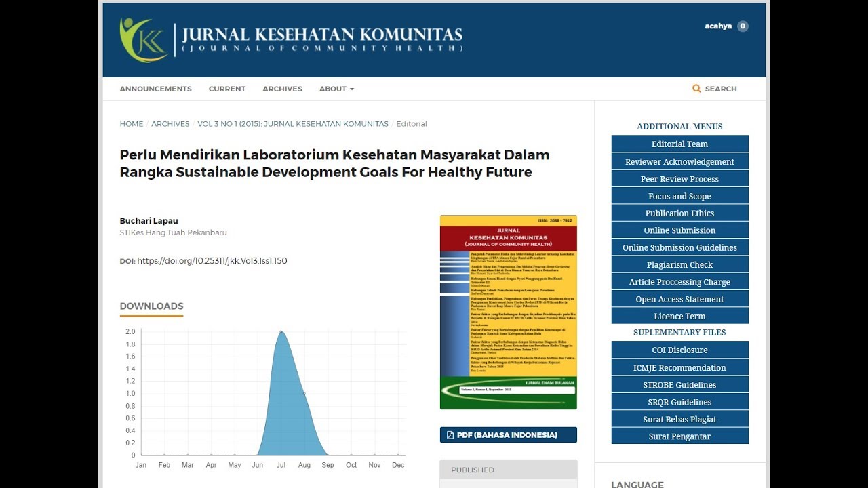The height and width of the screenshot is (488, 868).
Task: Click the Additional Menus heading
Action: (x=680, y=127)
